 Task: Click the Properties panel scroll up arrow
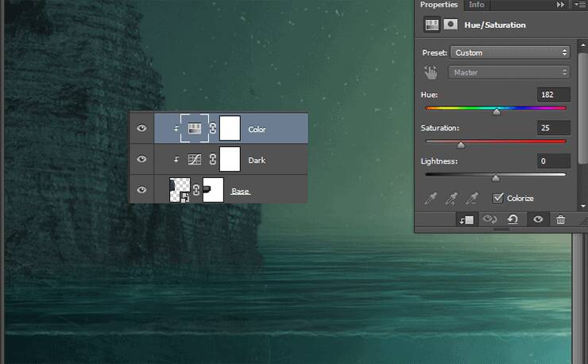[x=582, y=45]
